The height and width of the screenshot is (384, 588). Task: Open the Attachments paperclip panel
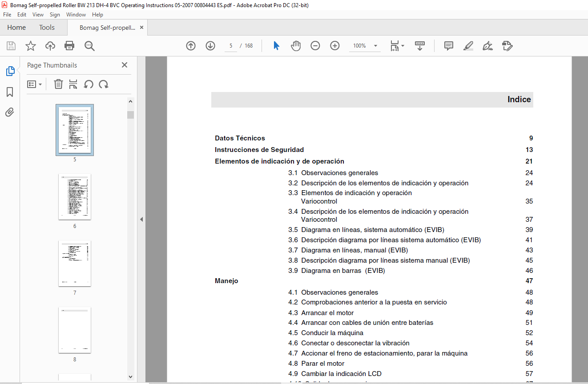point(10,112)
